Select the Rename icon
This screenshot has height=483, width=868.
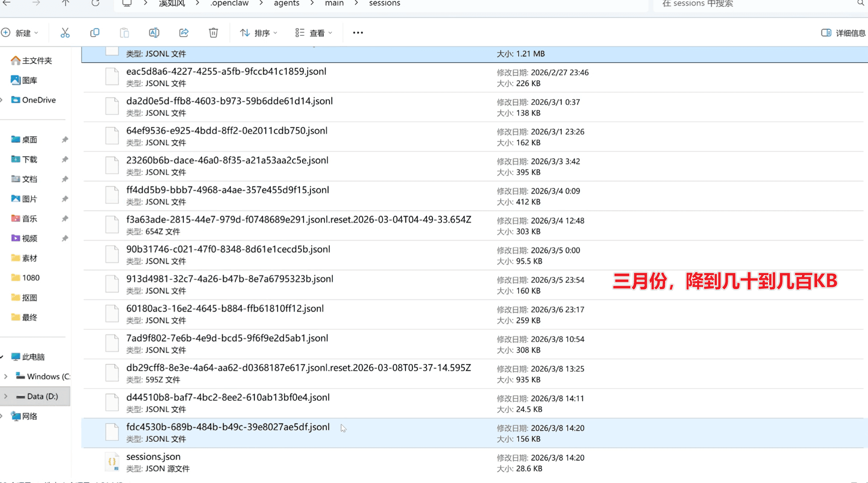pos(154,32)
